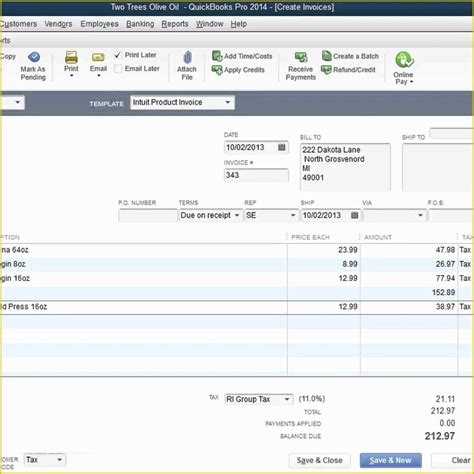Click the Price Each column header
Screen dimensions: 474x474
(310, 237)
